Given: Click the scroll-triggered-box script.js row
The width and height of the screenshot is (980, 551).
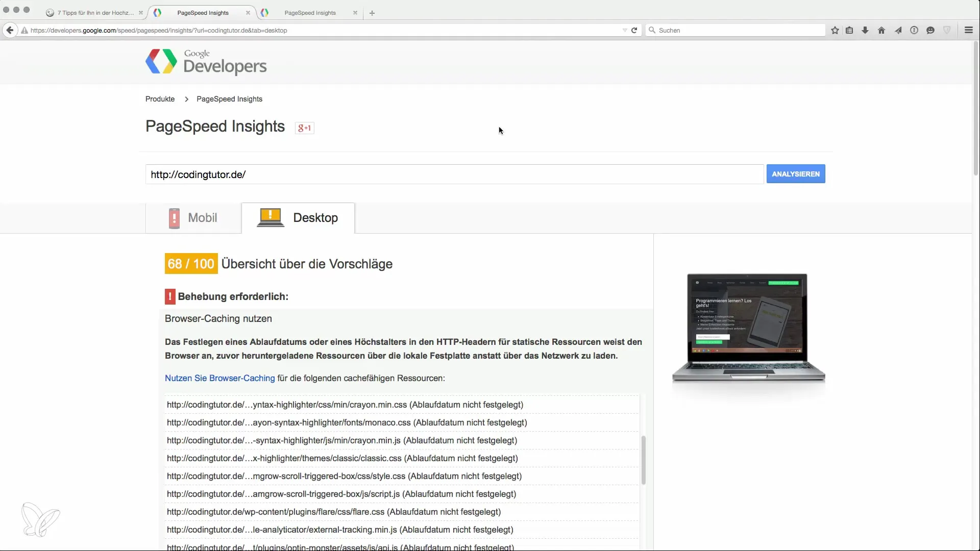Looking at the screenshot, I should (402, 494).
